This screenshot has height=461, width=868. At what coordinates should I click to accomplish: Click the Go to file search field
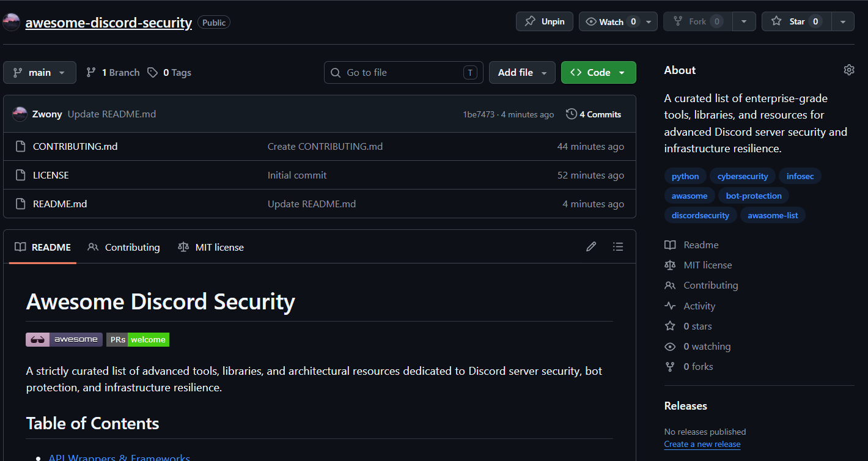point(403,72)
